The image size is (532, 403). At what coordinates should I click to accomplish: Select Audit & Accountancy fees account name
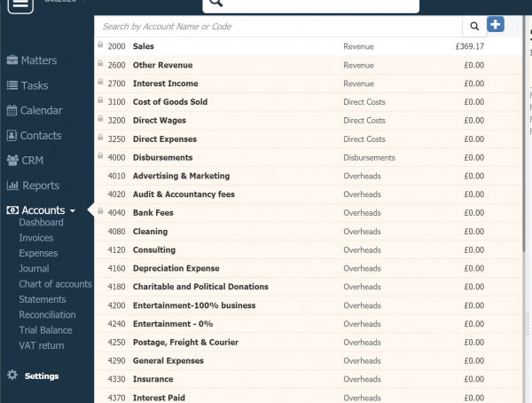(x=184, y=194)
